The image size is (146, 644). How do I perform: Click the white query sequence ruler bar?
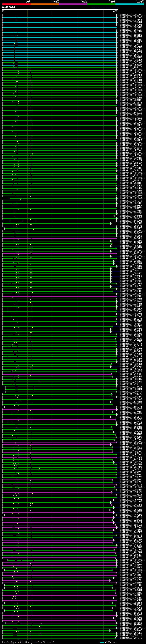[60, 10]
